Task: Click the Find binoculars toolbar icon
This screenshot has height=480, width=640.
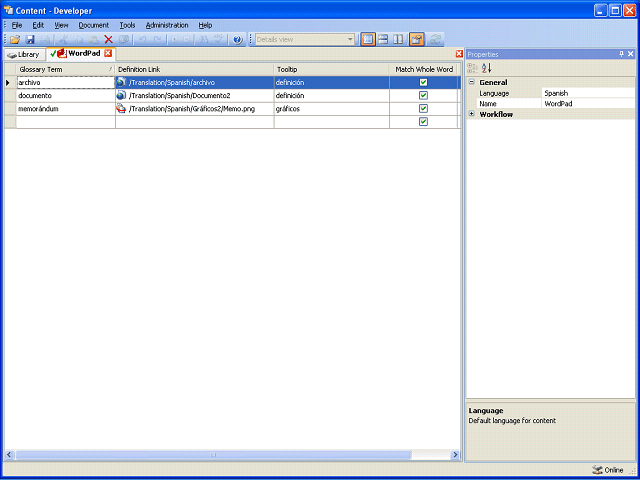Action: [x=202, y=40]
